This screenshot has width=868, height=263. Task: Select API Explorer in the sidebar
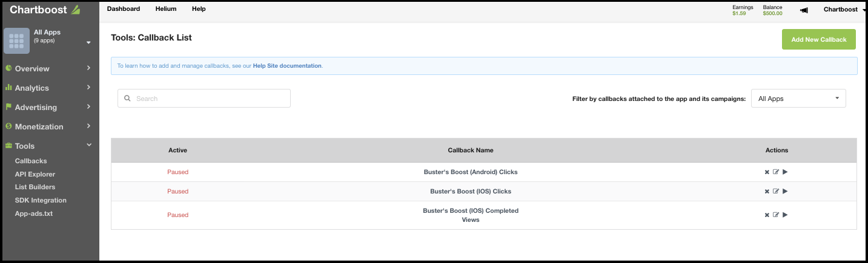pos(35,174)
